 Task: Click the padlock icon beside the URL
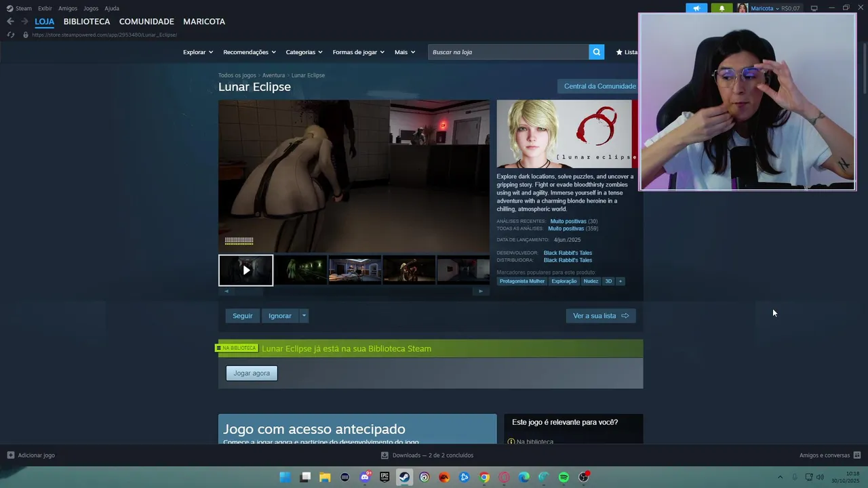click(26, 35)
